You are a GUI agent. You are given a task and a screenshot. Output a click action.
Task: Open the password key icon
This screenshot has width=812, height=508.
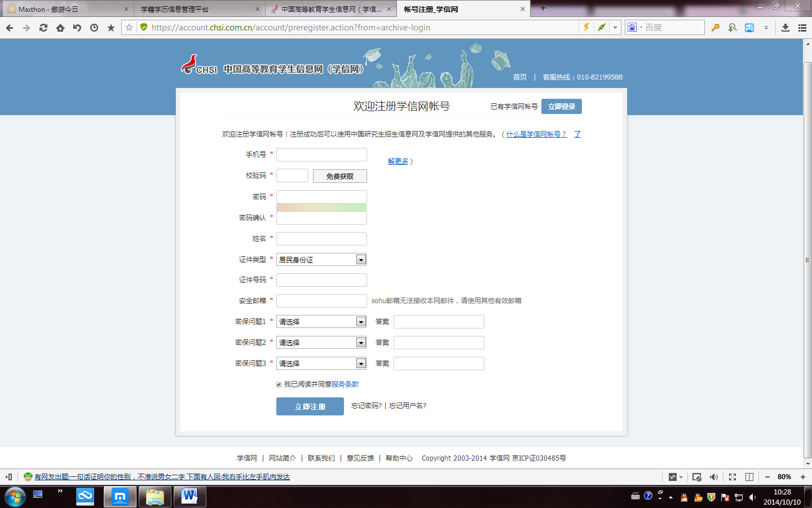click(x=715, y=28)
